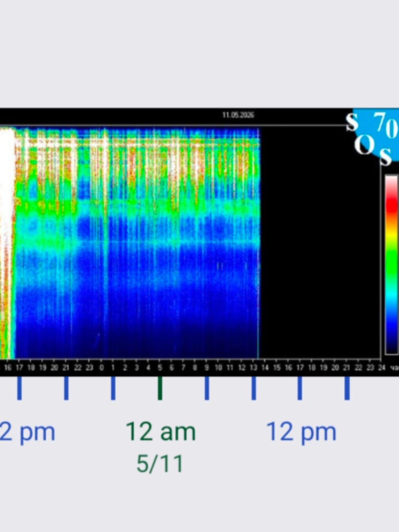Select the blue tick above 12 pm
The image size is (399, 532).
pos(300,388)
